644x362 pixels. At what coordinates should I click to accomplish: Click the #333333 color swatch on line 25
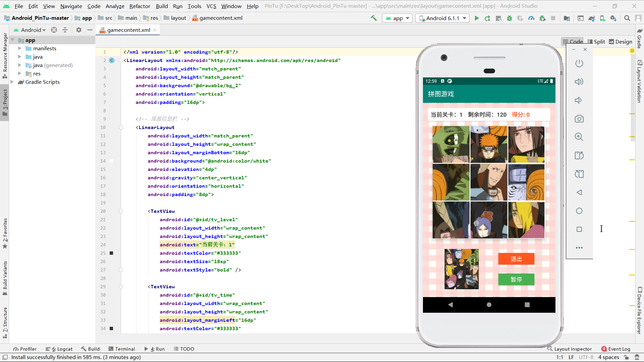point(111,253)
